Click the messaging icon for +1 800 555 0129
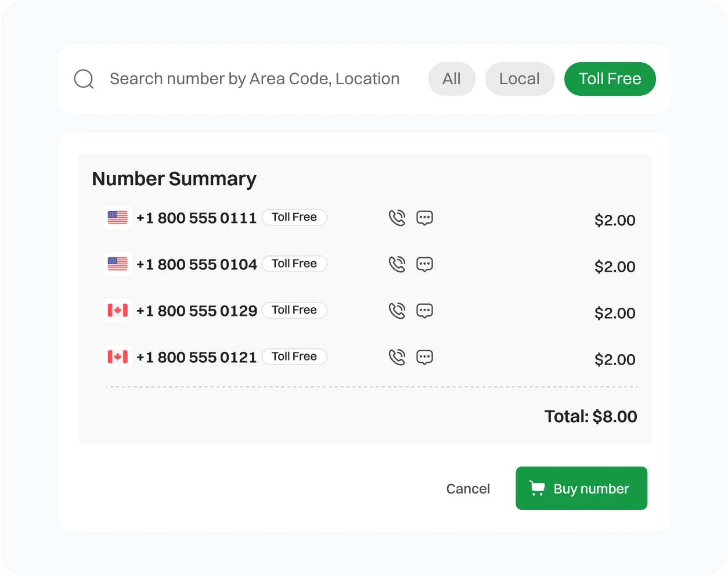This screenshot has height=576, width=728. click(424, 310)
